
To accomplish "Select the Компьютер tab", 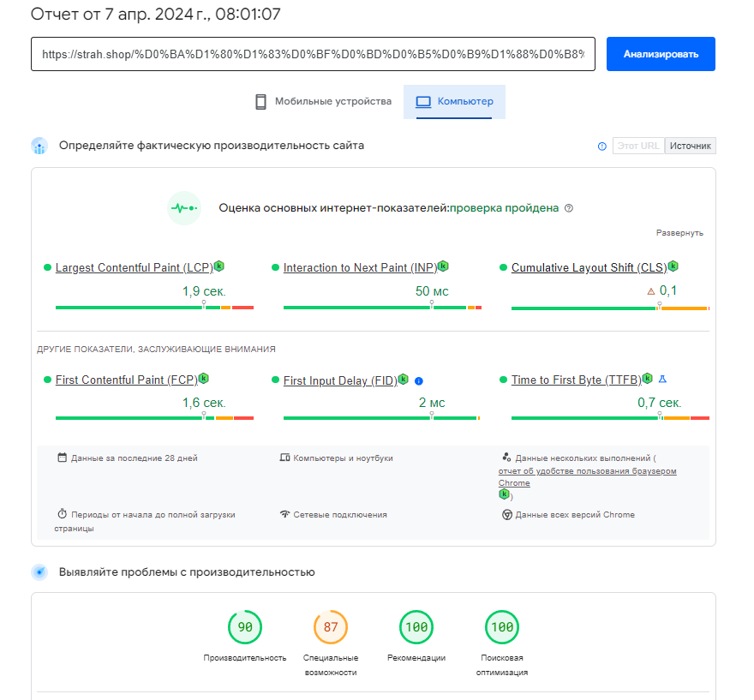I will pyautogui.click(x=455, y=102).
